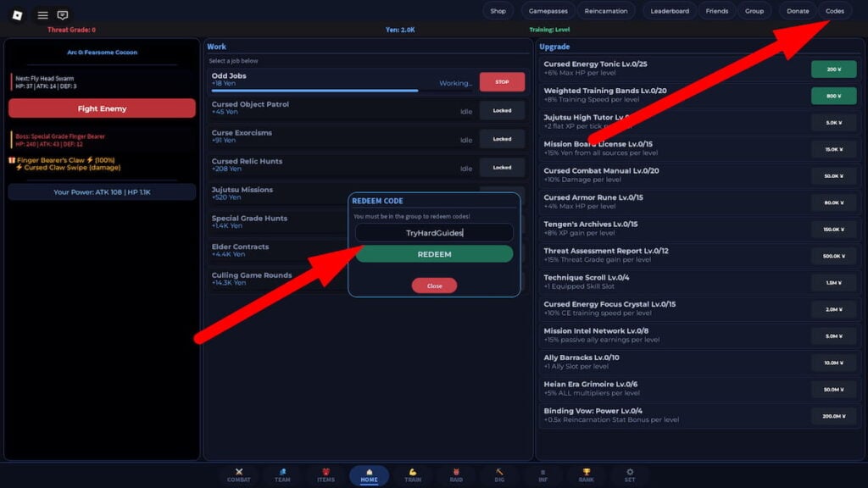
Task: Open the Leaderboard from top bar
Action: pos(670,11)
